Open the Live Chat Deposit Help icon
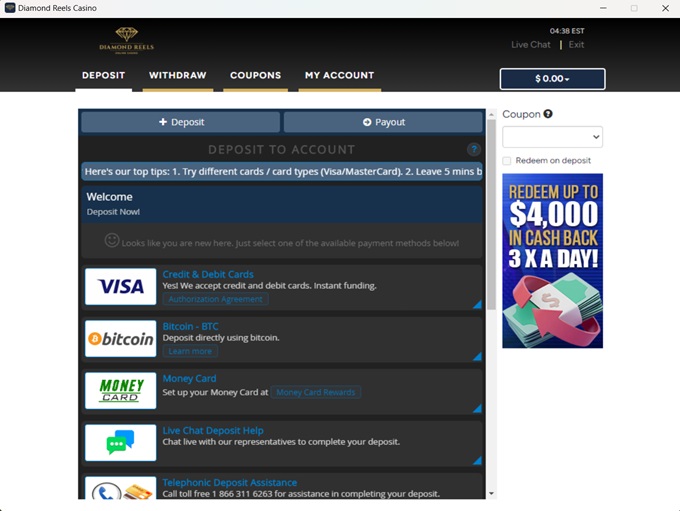Image resolution: width=680 pixels, height=511 pixels. (x=121, y=443)
